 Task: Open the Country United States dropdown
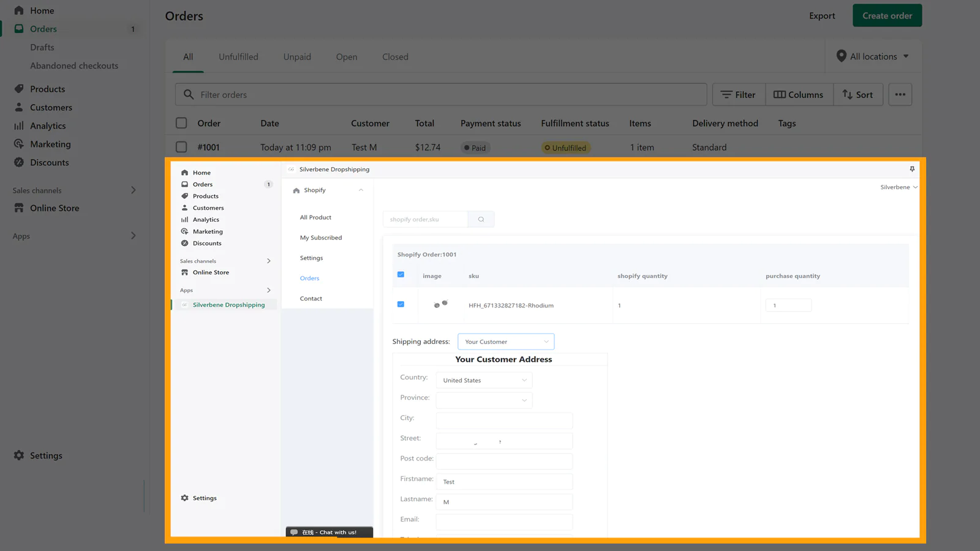pyautogui.click(x=484, y=380)
